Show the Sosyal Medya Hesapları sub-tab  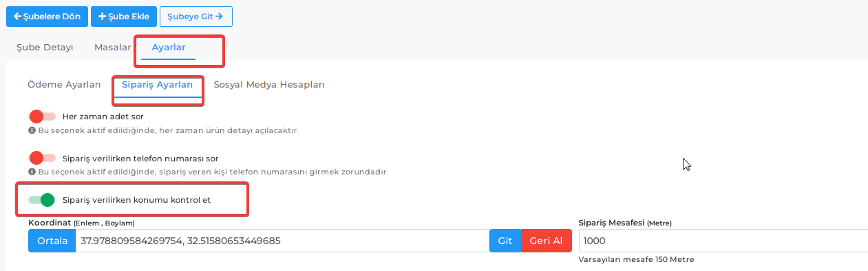(x=269, y=84)
